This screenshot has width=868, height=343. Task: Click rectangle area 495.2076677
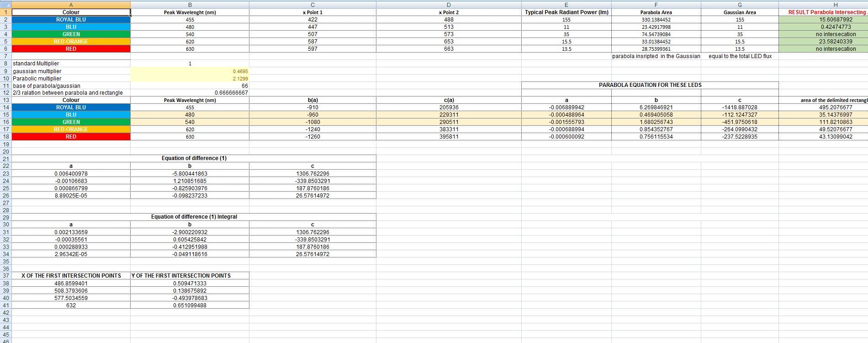point(823,107)
